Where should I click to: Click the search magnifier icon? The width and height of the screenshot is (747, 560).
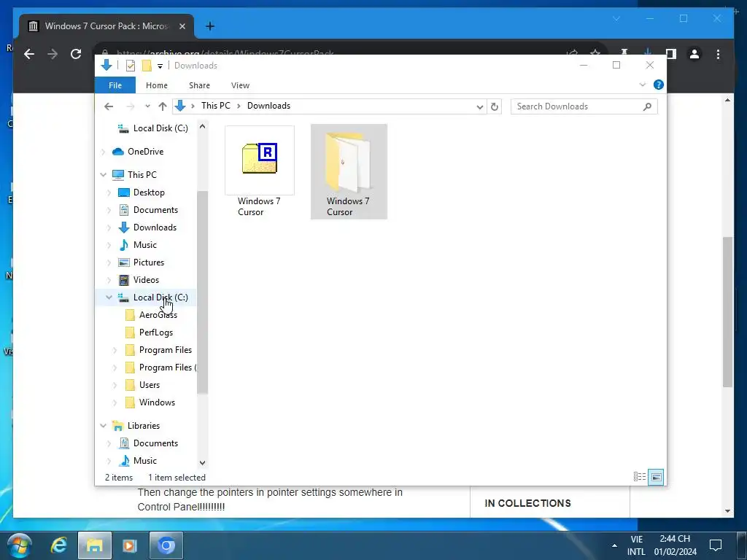point(647,106)
